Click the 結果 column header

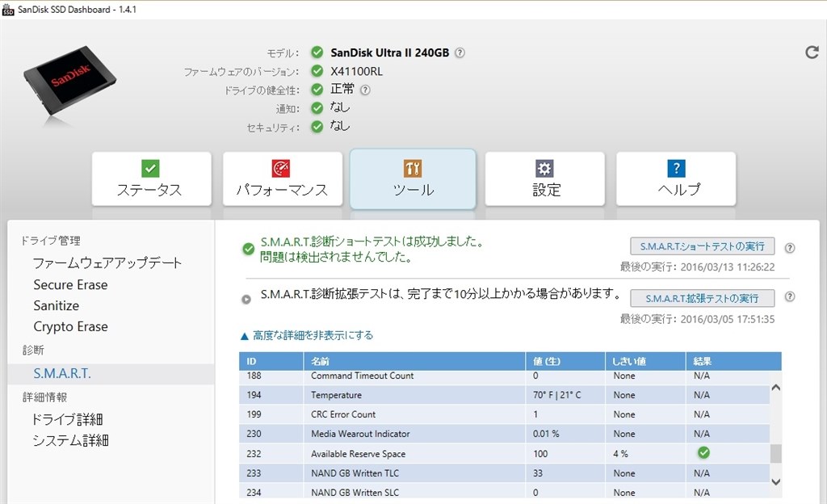coord(733,361)
